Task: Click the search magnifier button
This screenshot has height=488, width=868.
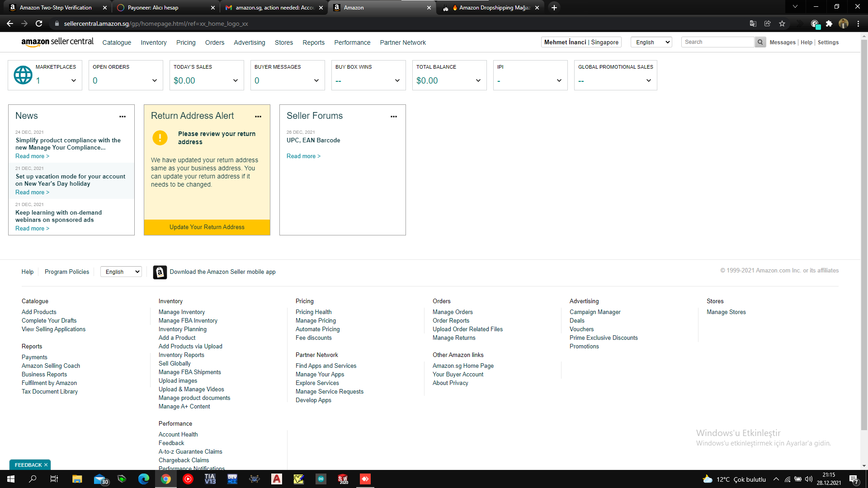Action: [x=760, y=42]
